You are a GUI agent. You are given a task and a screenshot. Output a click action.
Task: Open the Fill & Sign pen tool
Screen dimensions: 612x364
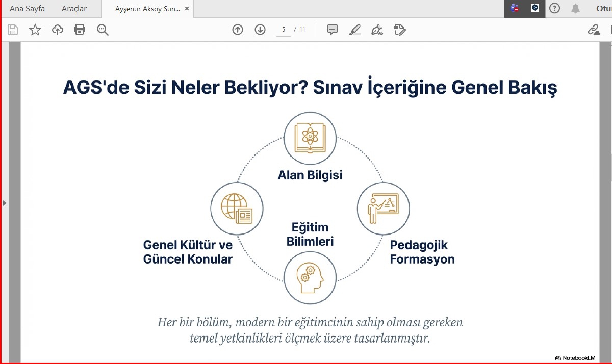tap(377, 30)
